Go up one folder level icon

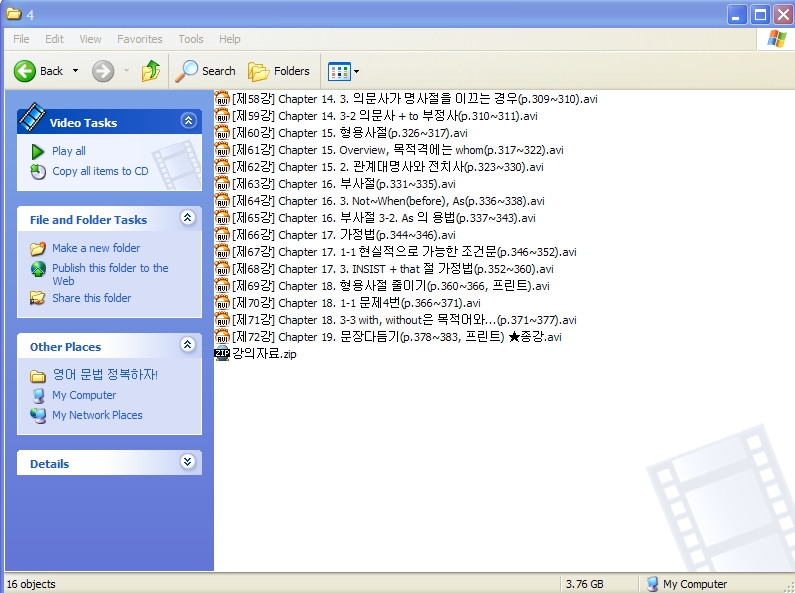151,71
